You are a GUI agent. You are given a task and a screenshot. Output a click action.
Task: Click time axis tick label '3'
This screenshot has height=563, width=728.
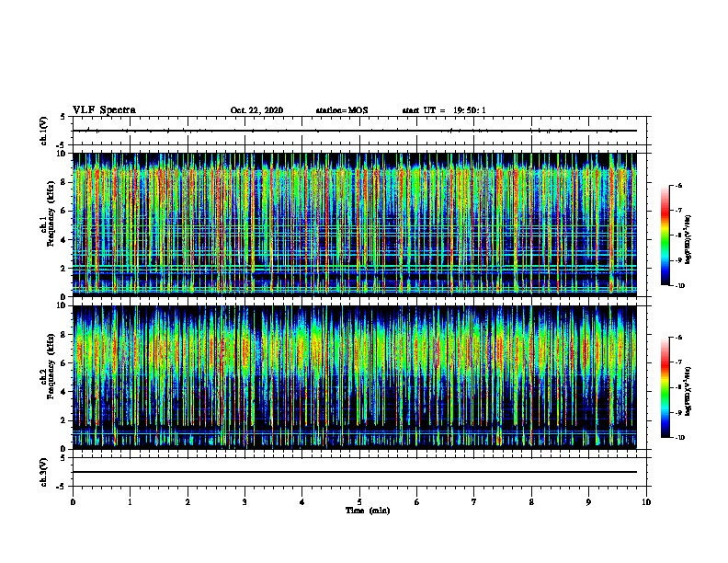(x=245, y=502)
